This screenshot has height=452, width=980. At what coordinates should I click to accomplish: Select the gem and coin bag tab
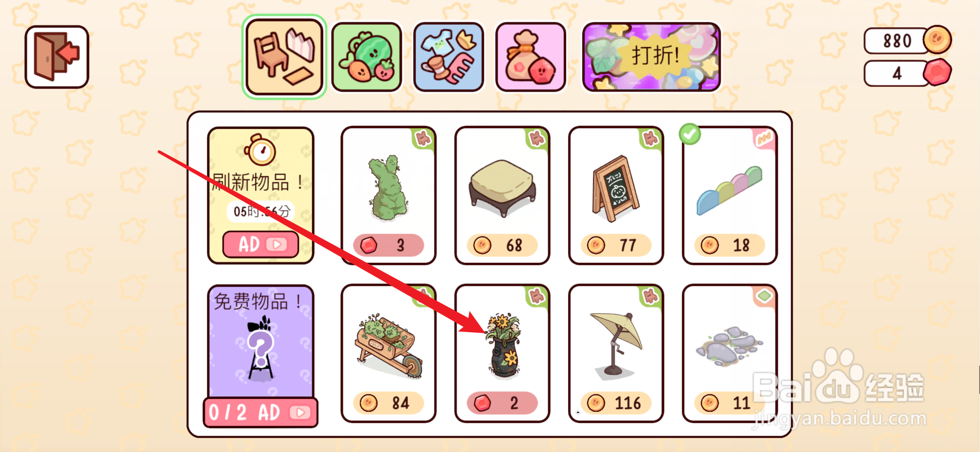530,57
